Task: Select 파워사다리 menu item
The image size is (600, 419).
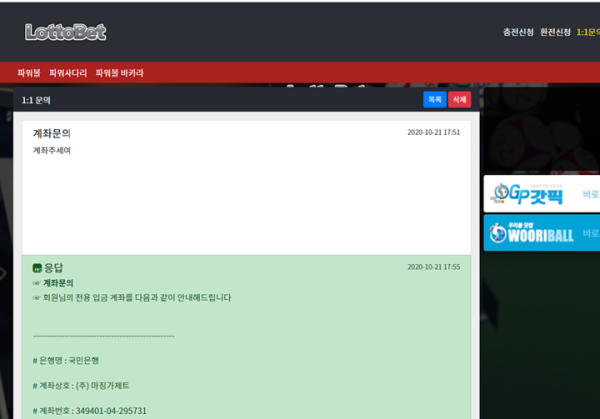Action: coord(68,73)
